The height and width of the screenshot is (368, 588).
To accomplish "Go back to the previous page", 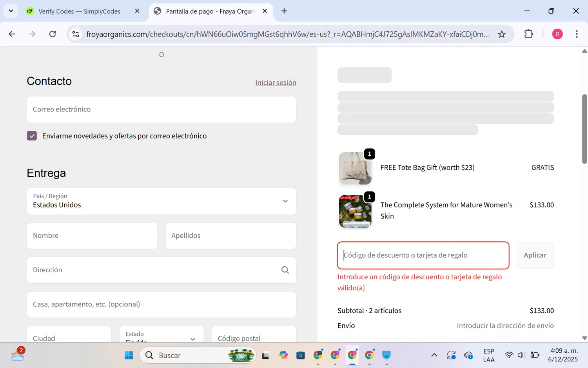I will coord(12,34).
